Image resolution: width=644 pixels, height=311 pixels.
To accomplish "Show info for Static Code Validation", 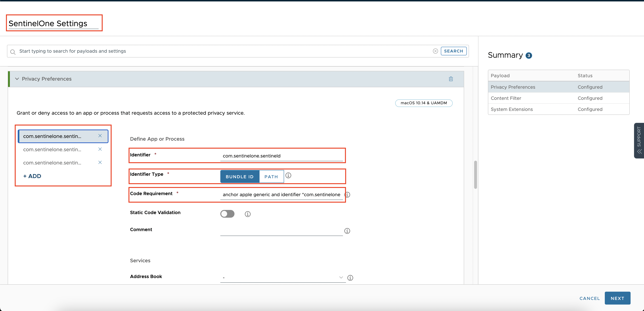I will [x=248, y=214].
